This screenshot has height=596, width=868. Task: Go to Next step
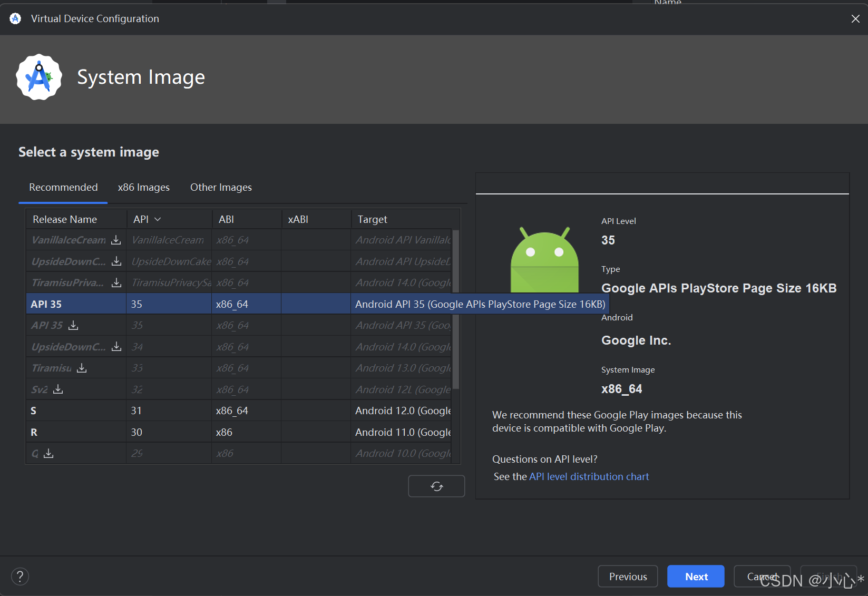pyautogui.click(x=696, y=577)
